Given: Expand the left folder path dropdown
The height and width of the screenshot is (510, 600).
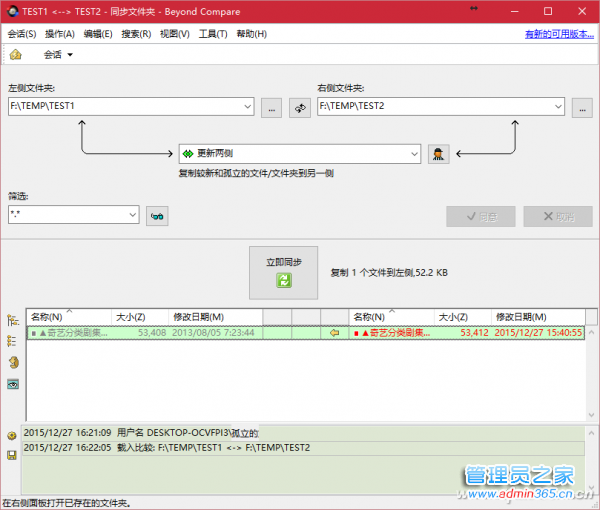Looking at the screenshot, I should click(248, 106).
